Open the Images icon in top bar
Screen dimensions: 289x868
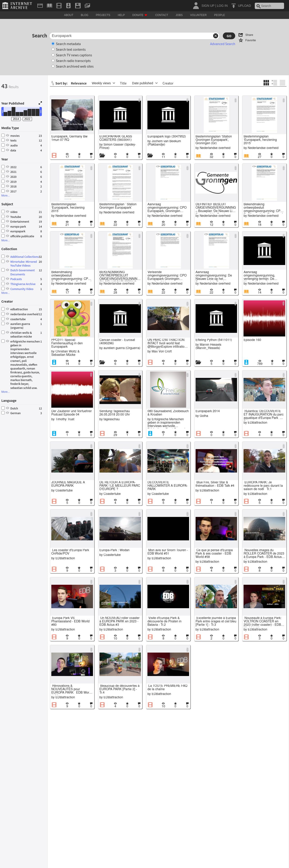87,5
